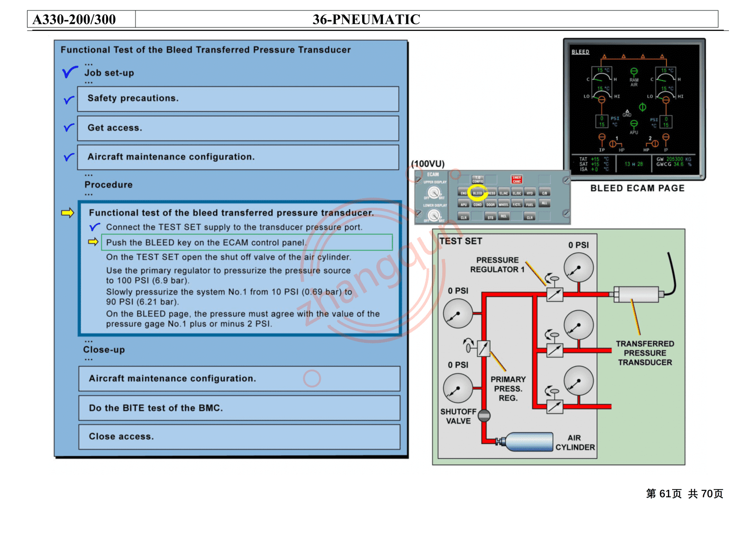Open the Close-up section heading
The height and width of the screenshot is (535, 756).
tap(104, 350)
